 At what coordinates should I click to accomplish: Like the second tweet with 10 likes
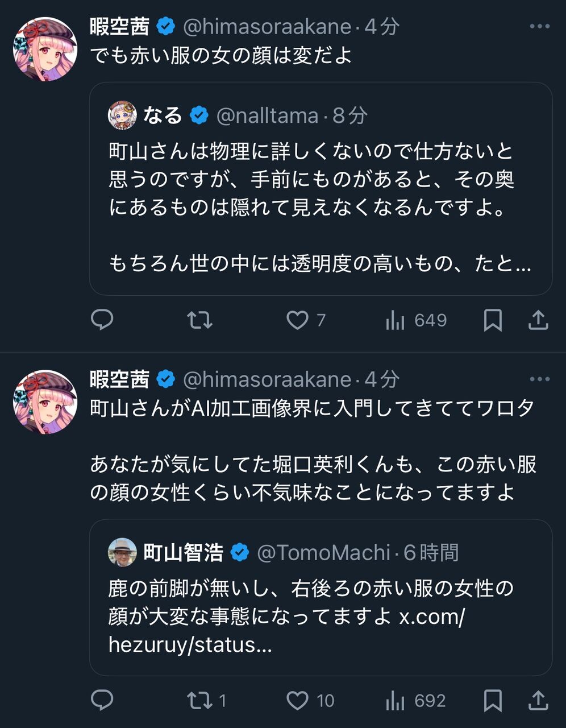pyautogui.click(x=297, y=700)
